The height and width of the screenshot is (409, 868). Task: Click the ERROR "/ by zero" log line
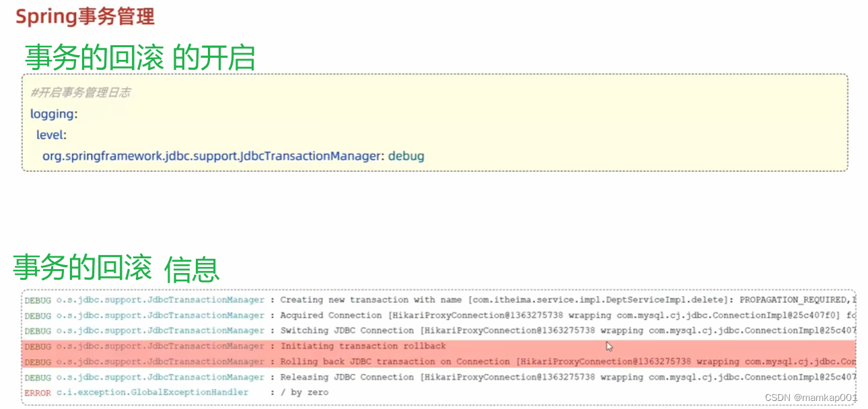point(304,392)
